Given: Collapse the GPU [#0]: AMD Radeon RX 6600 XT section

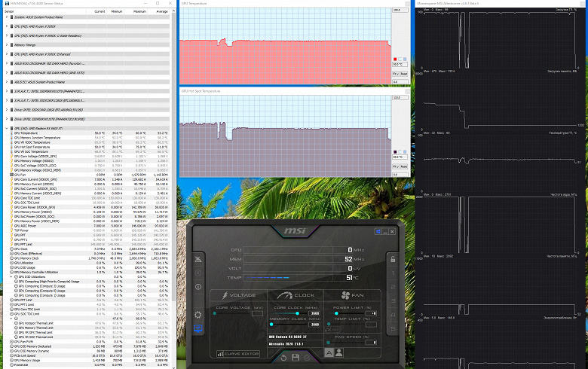Looking at the screenshot, I should coord(6,128).
